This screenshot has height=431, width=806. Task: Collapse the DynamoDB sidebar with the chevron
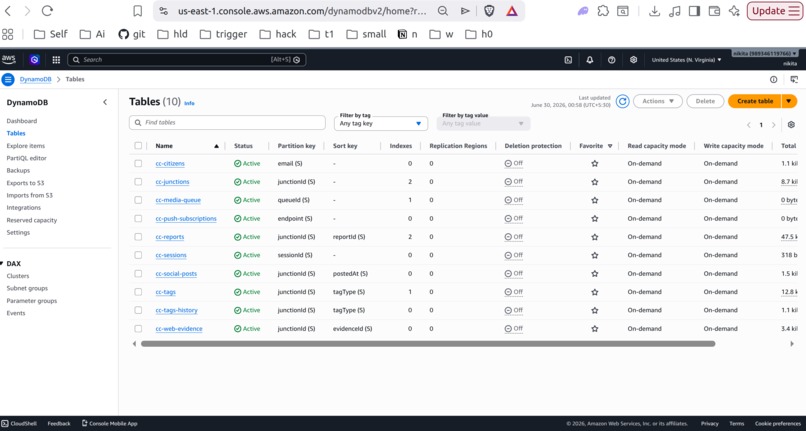point(105,102)
